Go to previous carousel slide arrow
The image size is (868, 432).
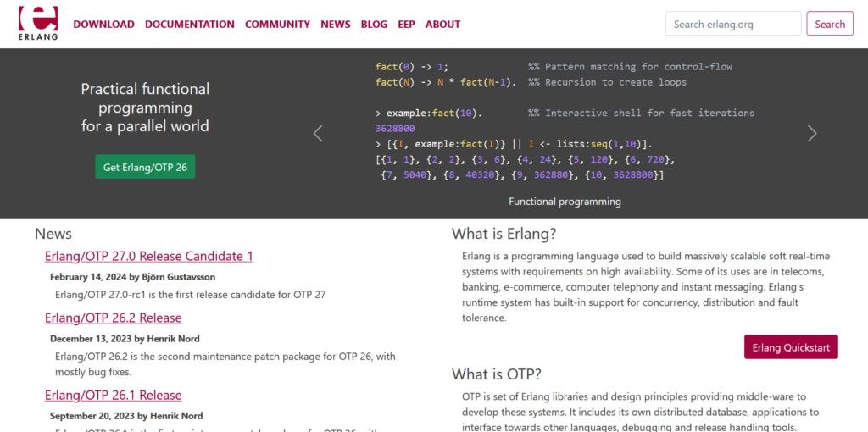coord(318,133)
